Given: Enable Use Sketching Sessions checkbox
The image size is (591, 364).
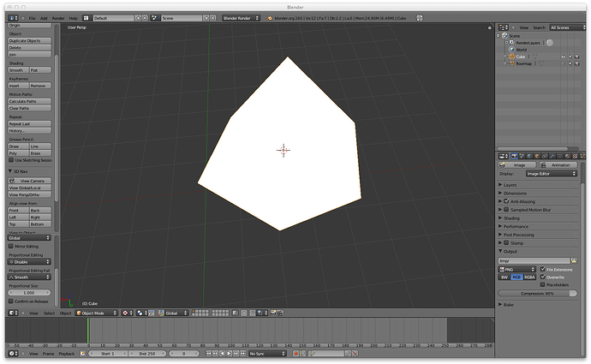Looking at the screenshot, I should pos(11,160).
